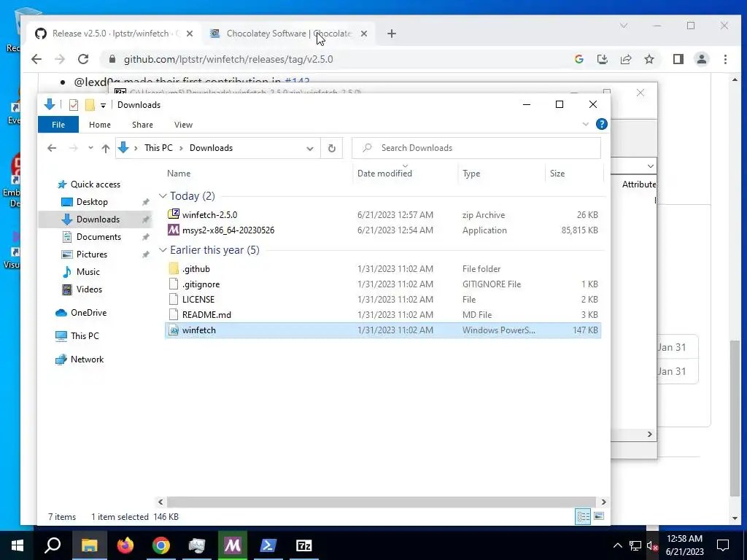This screenshot has width=747, height=560.
Task: Bookmark this page with star icon
Action: click(649, 59)
